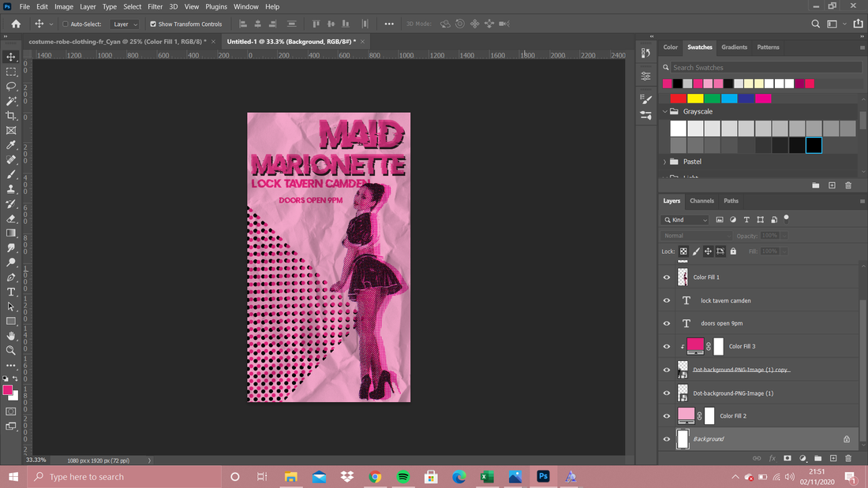
Task: Select the Brush tool
Action: coord(10,174)
